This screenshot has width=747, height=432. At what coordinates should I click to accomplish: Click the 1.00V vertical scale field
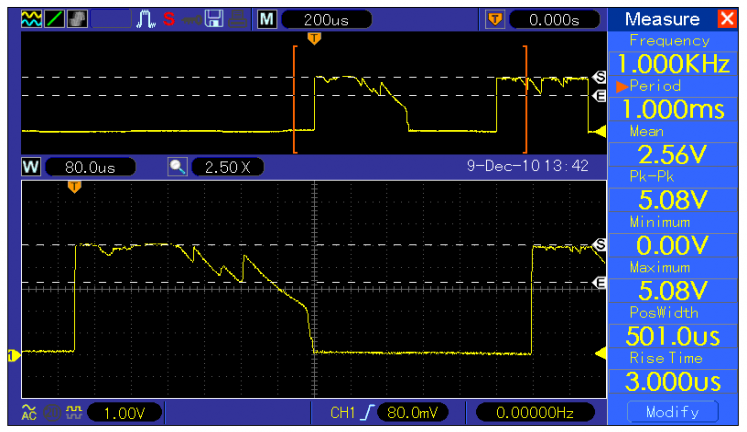pyautogui.click(x=124, y=412)
